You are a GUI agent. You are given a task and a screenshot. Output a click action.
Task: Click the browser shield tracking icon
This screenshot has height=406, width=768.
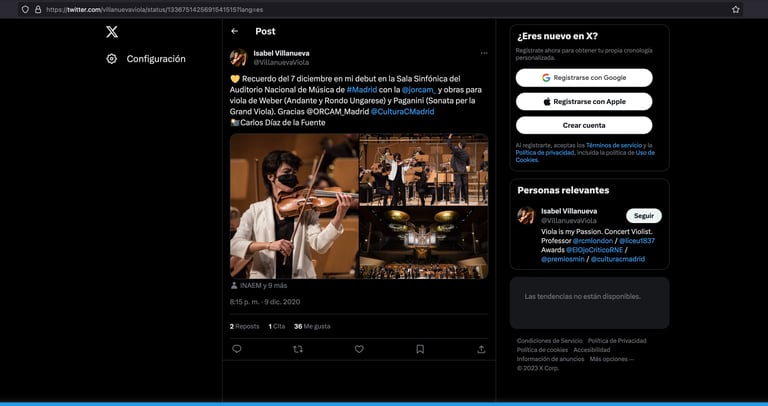(25, 9)
